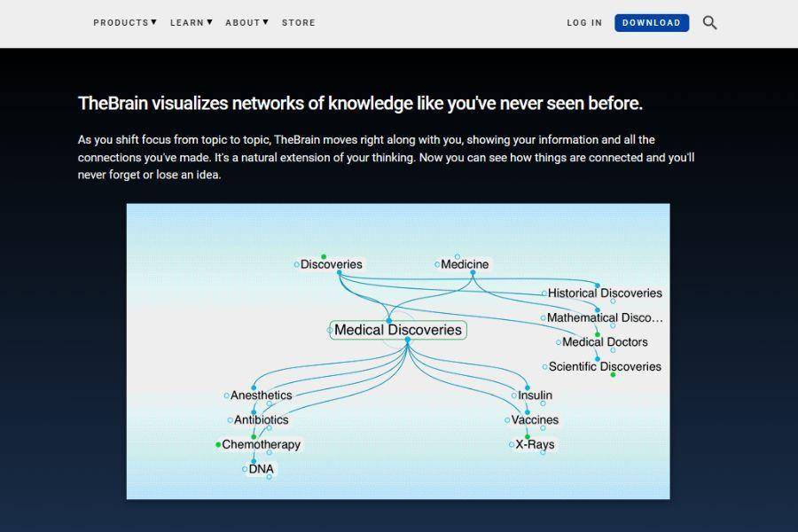Click the gate circle left of Mathematical Disco…

[543, 317]
